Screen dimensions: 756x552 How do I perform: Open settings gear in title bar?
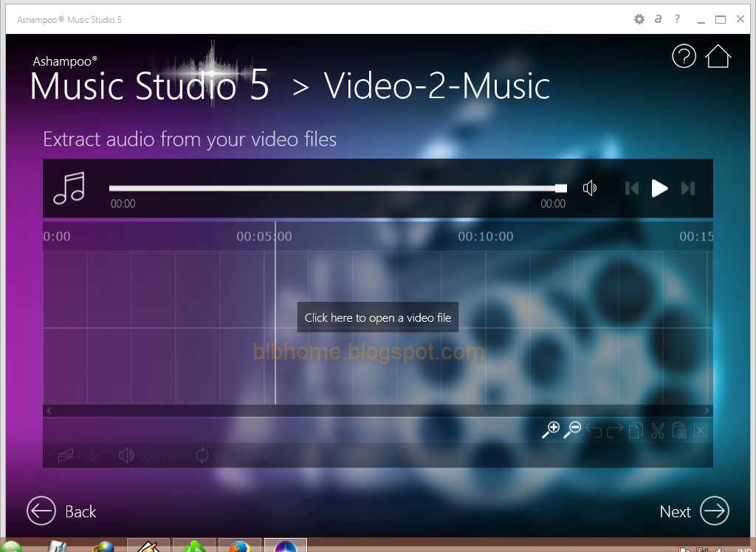(639, 19)
